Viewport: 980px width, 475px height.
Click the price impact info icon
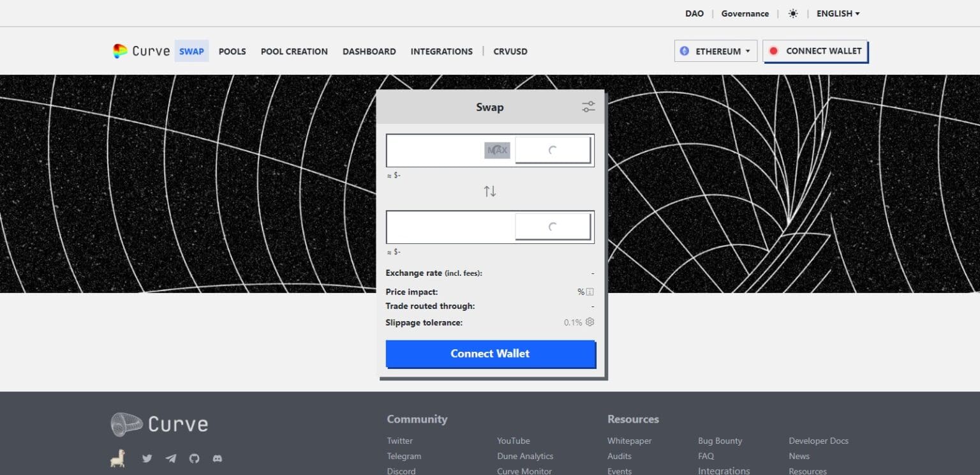pos(590,292)
